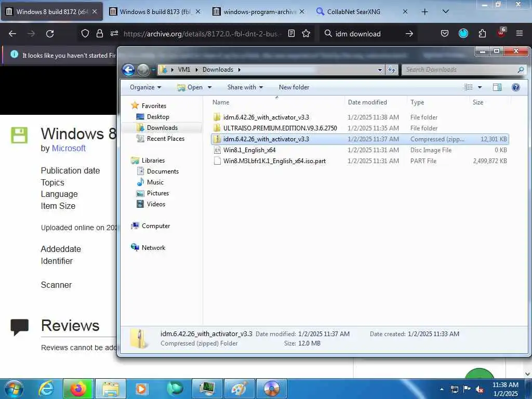Click the archive.org URL address field
Image resolution: width=532 pixels, height=399 pixels.
coord(203,34)
